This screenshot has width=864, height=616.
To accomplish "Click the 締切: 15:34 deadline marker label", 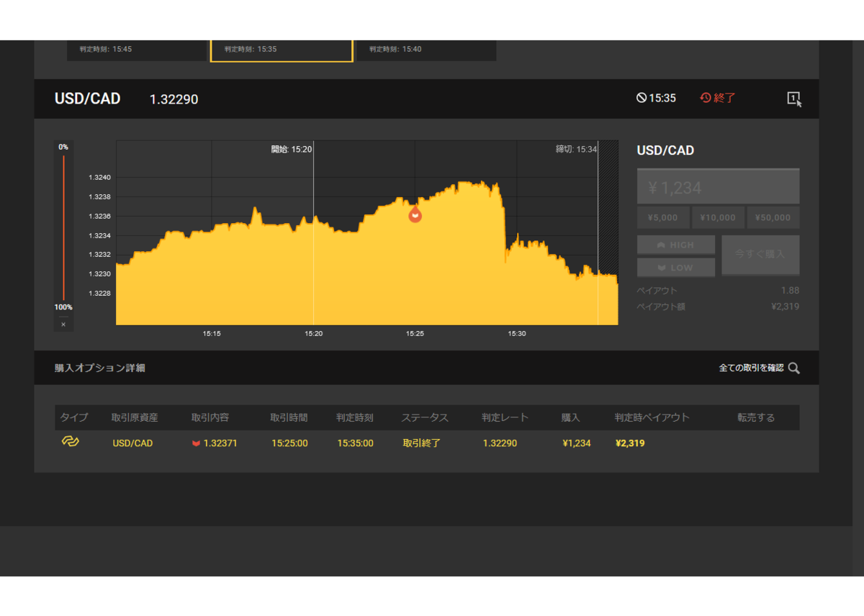I will [x=577, y=149].
